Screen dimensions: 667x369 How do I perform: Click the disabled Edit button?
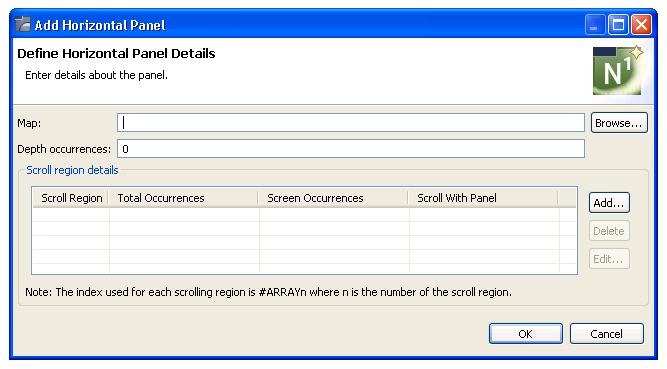coord(609,259)
